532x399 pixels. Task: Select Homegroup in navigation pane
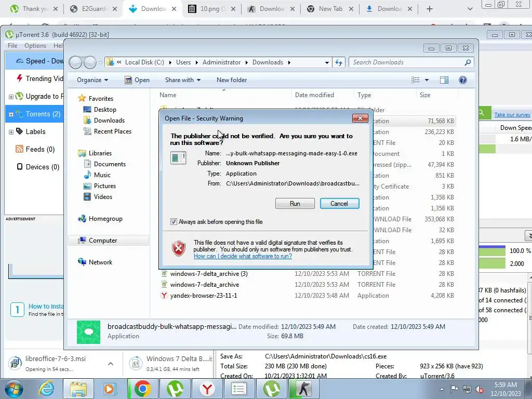105,219
